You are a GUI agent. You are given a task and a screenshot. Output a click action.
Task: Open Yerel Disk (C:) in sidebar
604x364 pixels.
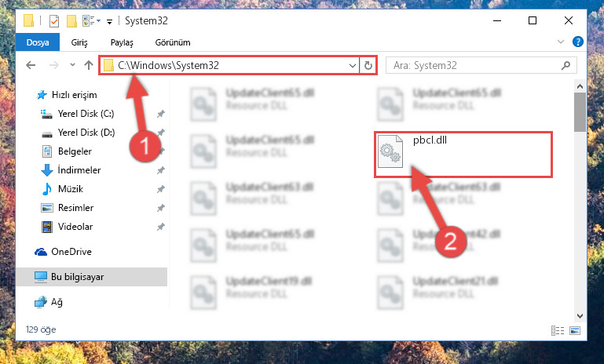coord(86,114)
